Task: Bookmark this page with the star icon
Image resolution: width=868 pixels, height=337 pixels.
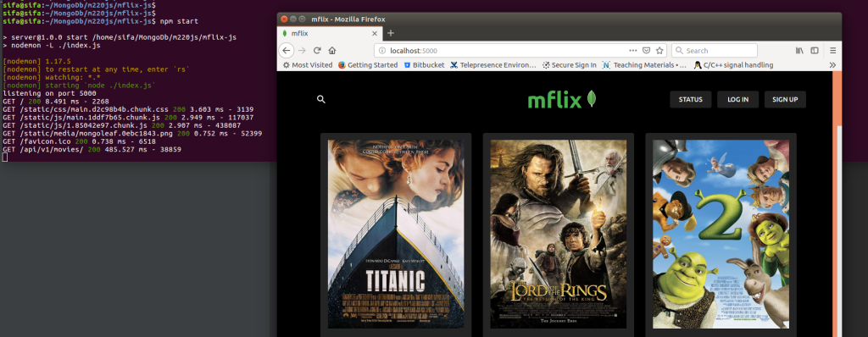Action: point(659,50)
